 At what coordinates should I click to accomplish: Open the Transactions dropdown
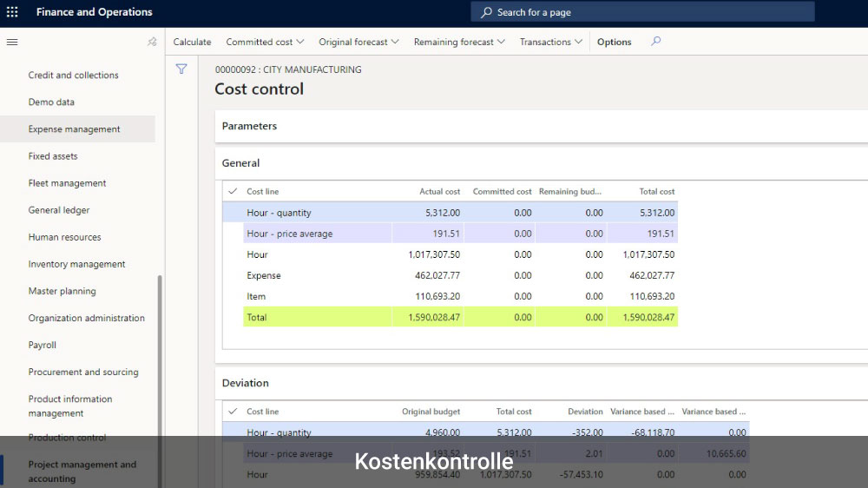pos(550,42)
